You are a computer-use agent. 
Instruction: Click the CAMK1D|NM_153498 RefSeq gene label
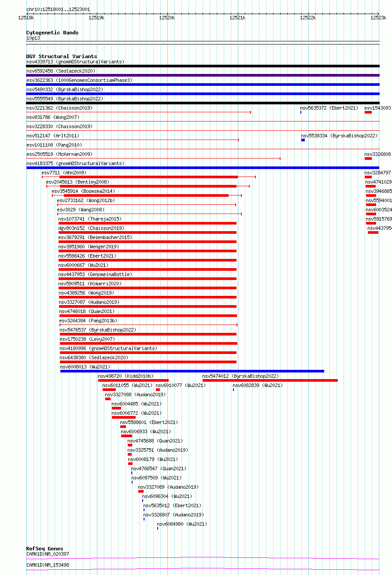(x=48, y=565)
